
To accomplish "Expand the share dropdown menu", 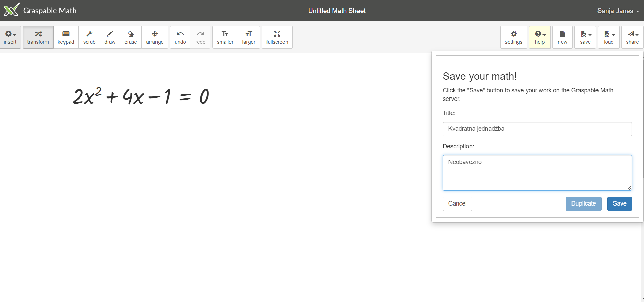I will tap(632, 37).
